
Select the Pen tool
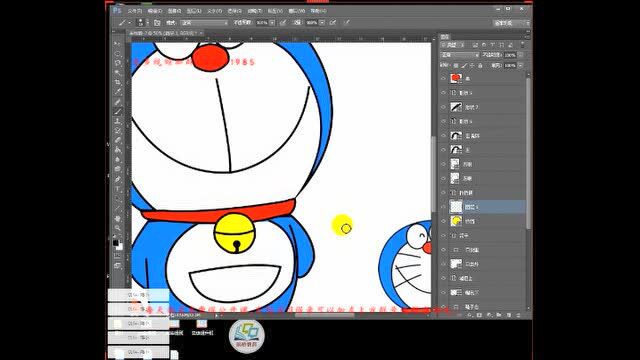pos(118,179)
